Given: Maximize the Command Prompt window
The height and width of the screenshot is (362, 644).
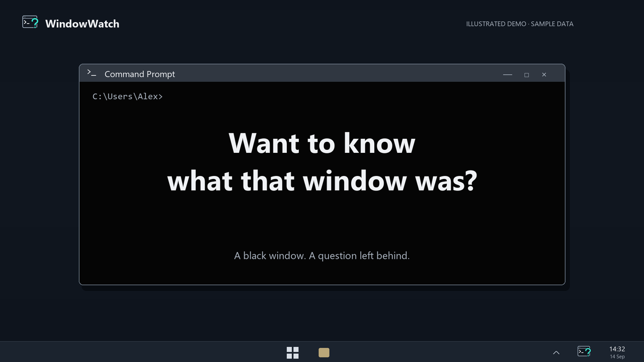Looking at the screenshot, I should 526,74.
